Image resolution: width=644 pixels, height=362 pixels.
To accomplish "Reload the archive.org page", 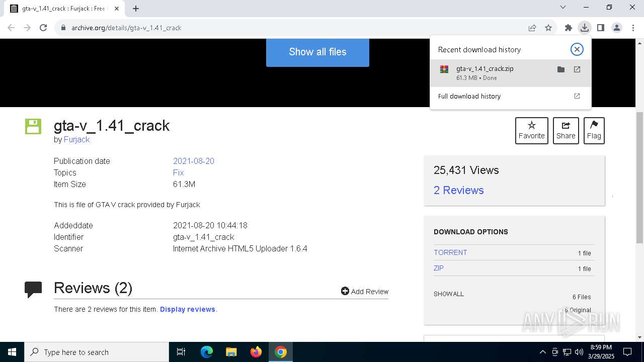I will [43, 28].
